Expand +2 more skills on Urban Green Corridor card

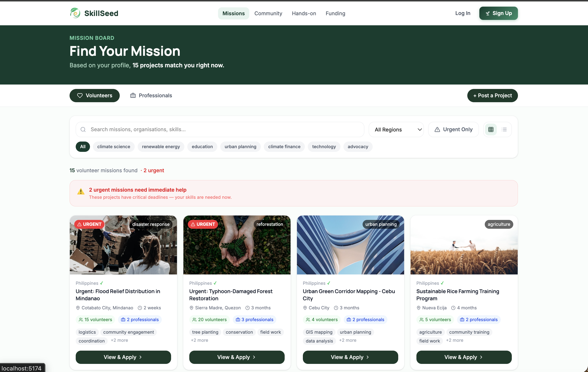tap(348, 340)
